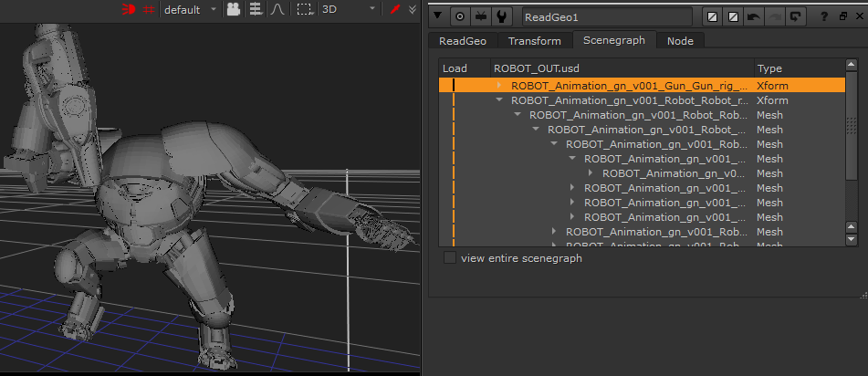Image resolution: width=868 pixels, height=376 pixels.
Task: Open the 3D view mode dropdown
Action: (352, 9)
